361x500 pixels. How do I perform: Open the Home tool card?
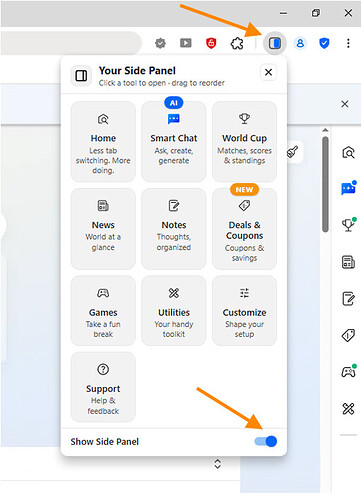(x=103, y=142)
